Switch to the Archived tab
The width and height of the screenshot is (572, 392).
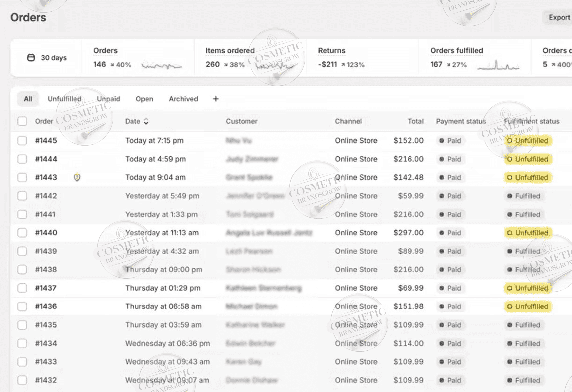[x=183, y=99]
